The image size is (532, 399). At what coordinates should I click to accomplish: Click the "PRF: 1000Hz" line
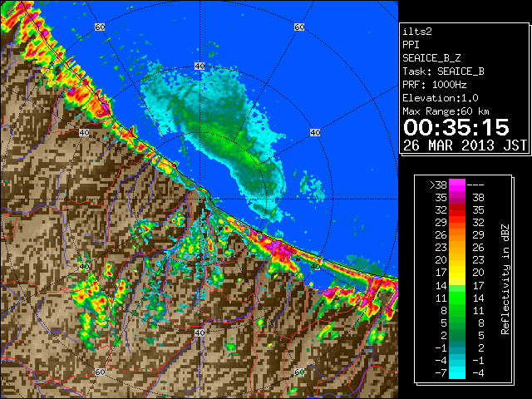click(x=435, y=85)
